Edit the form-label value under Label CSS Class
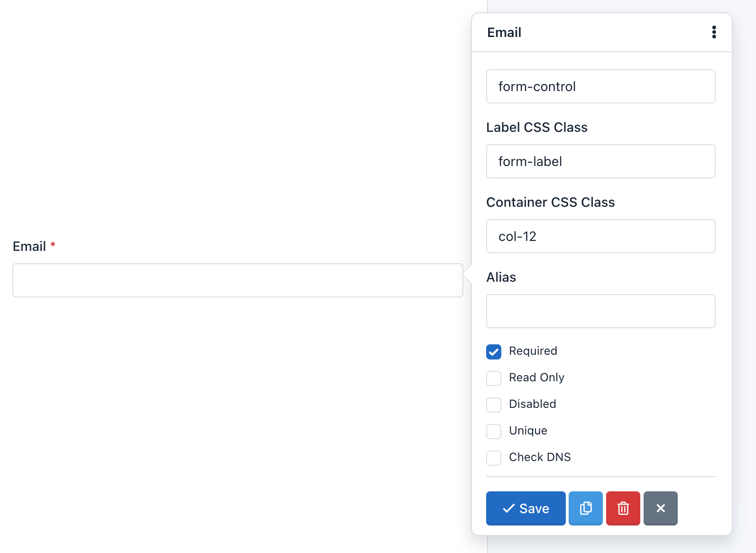 [600, 161]
